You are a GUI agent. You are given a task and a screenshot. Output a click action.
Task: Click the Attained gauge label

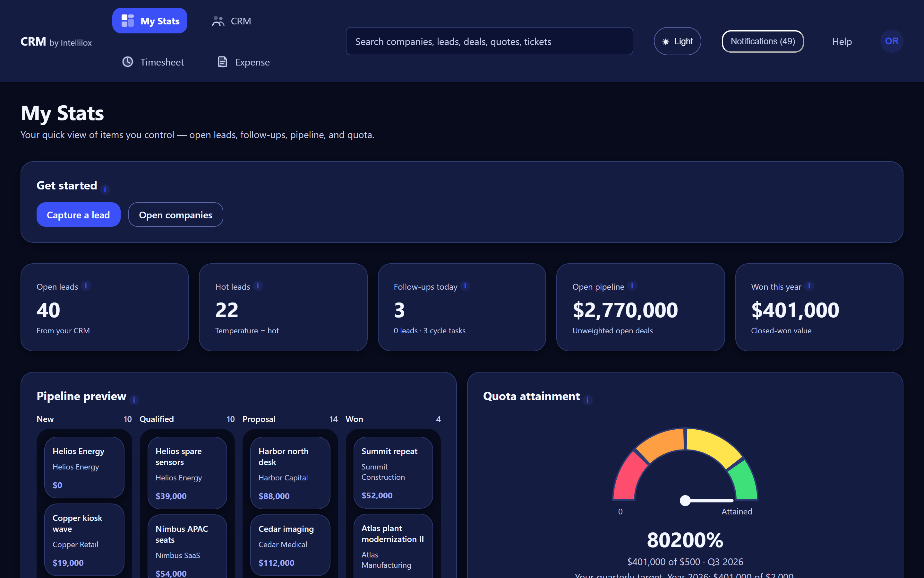(737, 512)
